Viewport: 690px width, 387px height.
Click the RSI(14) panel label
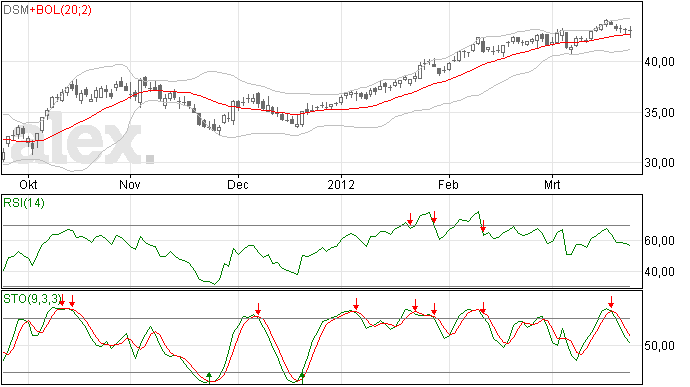pos(24,203)
